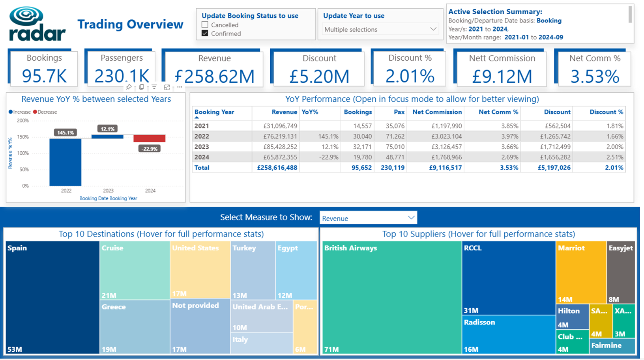Tick the Cancelled booking status checkbox
Viewport: 644px width, 360px height.
(x=205, y=24)
